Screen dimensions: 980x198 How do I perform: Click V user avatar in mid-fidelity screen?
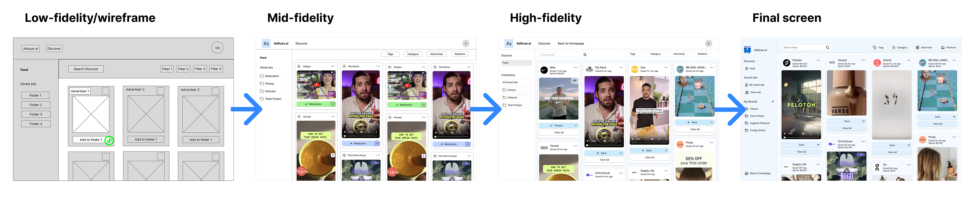point(466,43)
